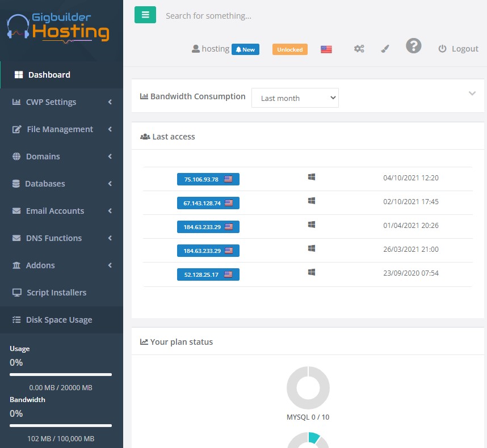Image resolution: width=487 pixels, height=448 pixels.
Task: Open the help question mark icon
Action: click(x=413, y=46)
